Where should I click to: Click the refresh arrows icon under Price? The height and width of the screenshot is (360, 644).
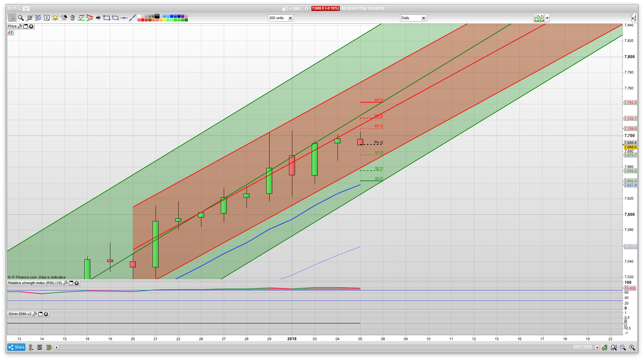tap(11, 32)
